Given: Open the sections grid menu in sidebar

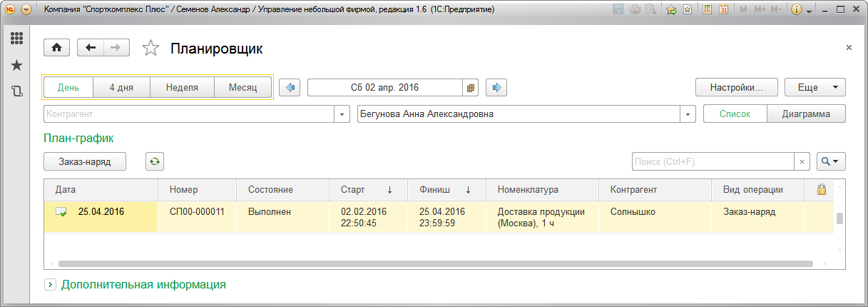Looking at the screenshot, I should [16, 39].
